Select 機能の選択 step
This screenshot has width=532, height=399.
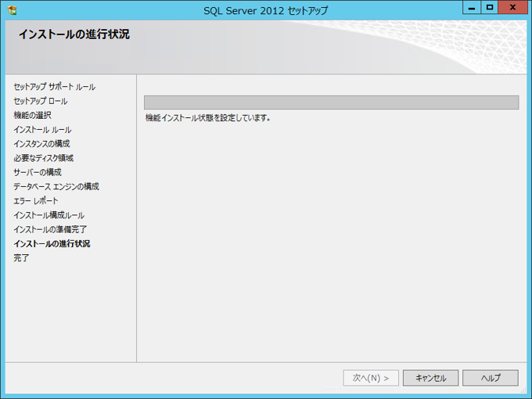pyautogui.click(x=33, y=115)
